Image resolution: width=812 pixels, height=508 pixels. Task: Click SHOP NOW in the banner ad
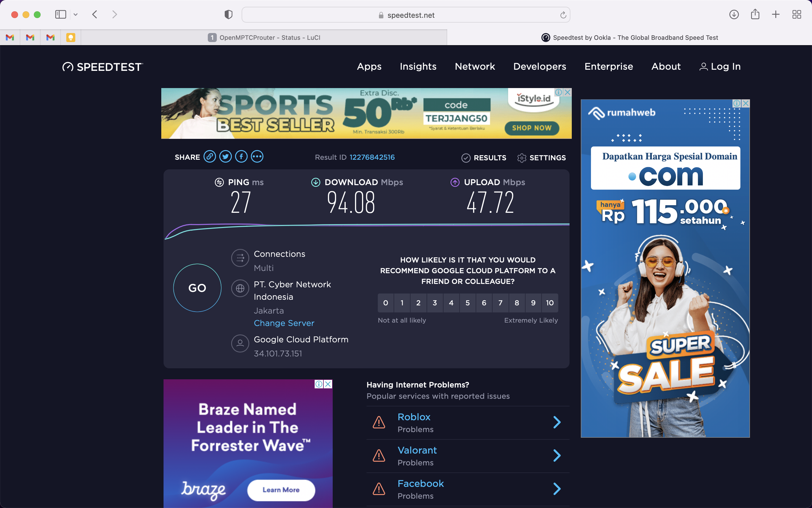pyautogui.click(x=532, y=128)
